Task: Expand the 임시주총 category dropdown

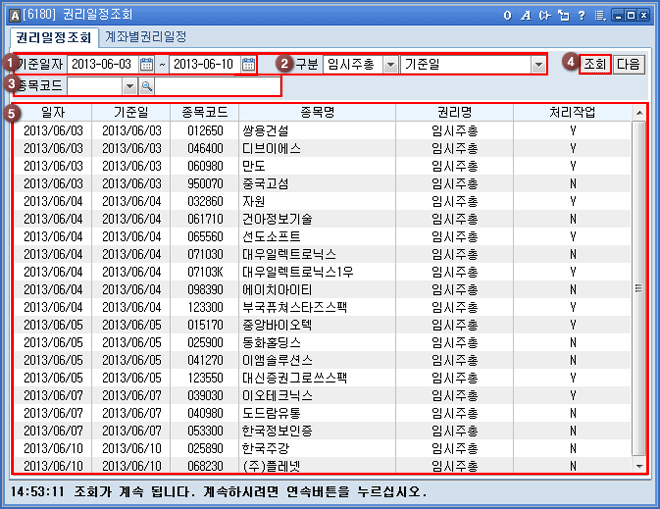Action: point(390,65)
